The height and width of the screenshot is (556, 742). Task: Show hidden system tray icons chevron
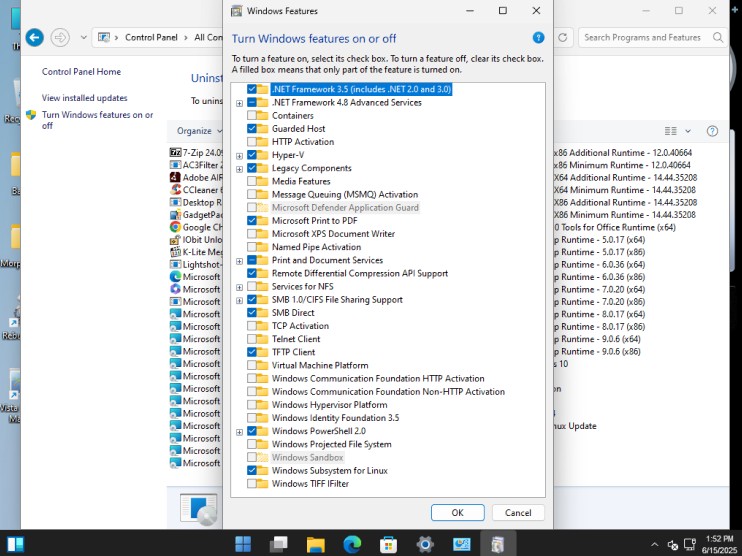tap(654, 545)
